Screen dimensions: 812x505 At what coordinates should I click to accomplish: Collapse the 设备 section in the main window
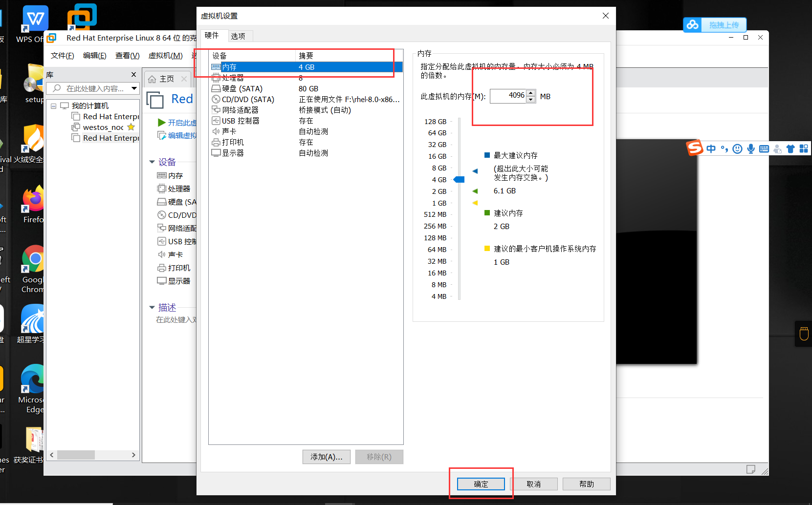tap(152, 162)
